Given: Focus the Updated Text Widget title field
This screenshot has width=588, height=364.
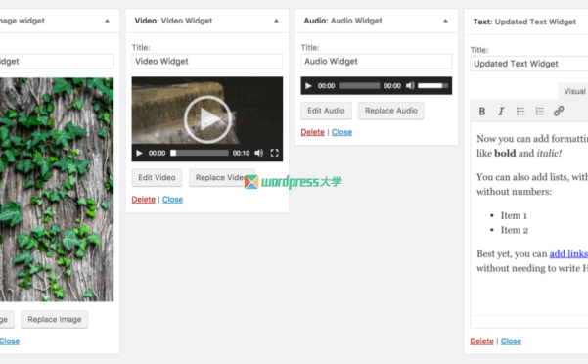Looking at the screenshot, I should click(528, 64).
